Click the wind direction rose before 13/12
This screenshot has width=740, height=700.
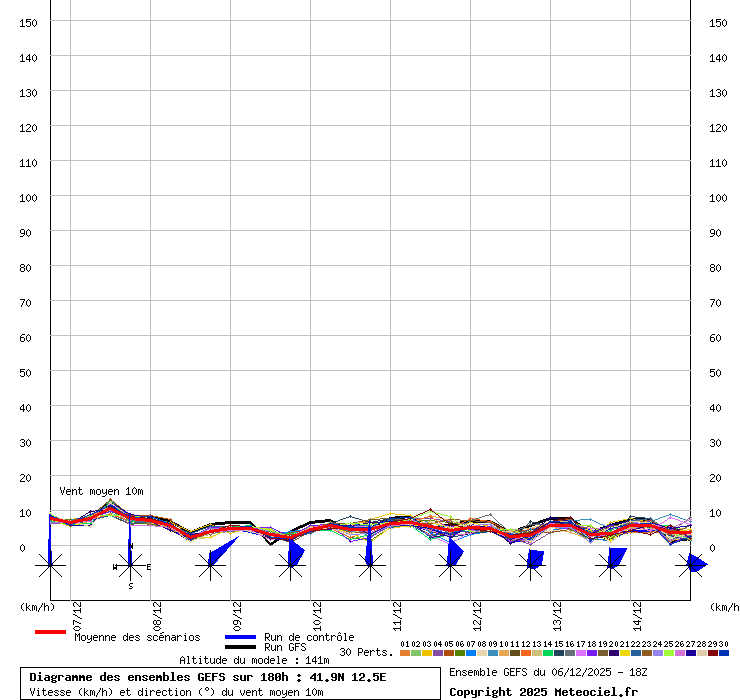530,566
